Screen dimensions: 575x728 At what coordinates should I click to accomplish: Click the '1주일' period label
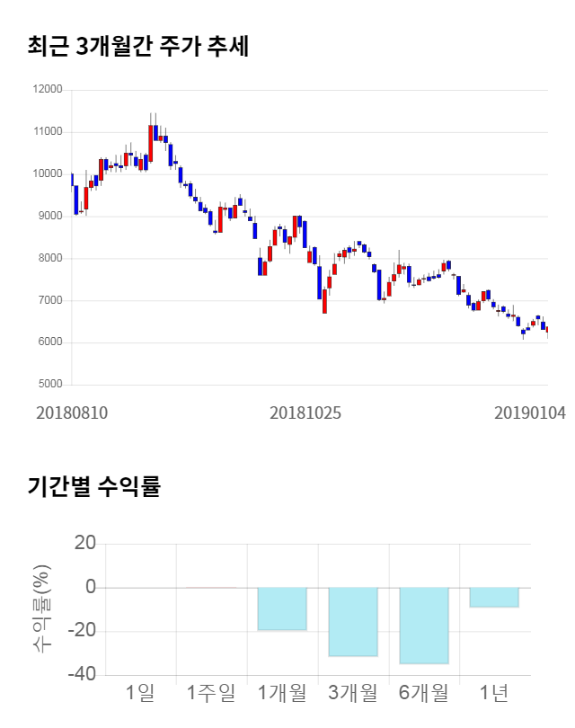[x=211, y=693]
